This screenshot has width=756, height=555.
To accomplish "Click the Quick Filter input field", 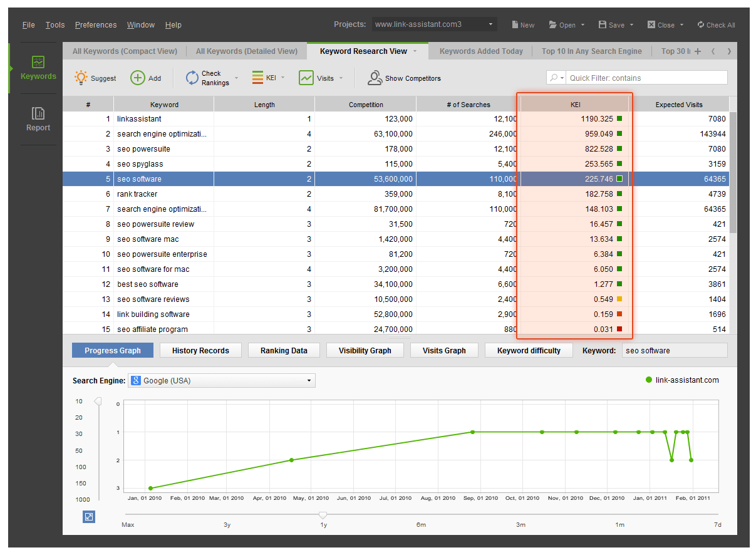I will tap(646, 78).
